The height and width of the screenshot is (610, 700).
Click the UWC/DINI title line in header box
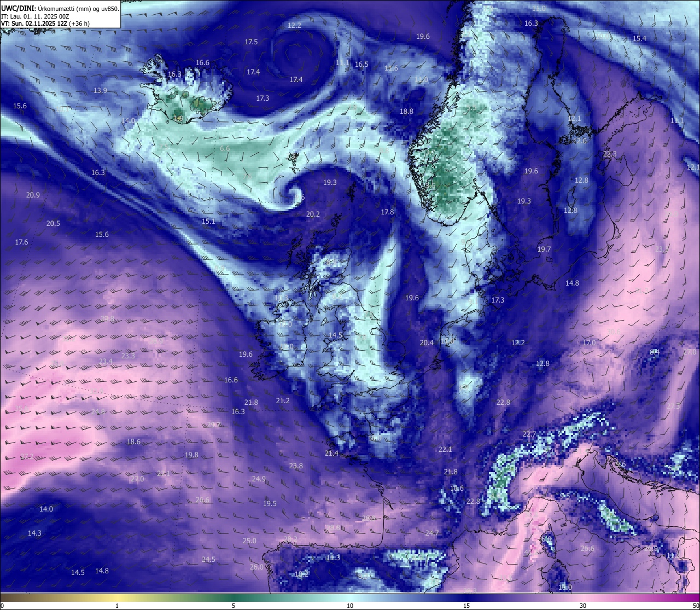[60, 9]
